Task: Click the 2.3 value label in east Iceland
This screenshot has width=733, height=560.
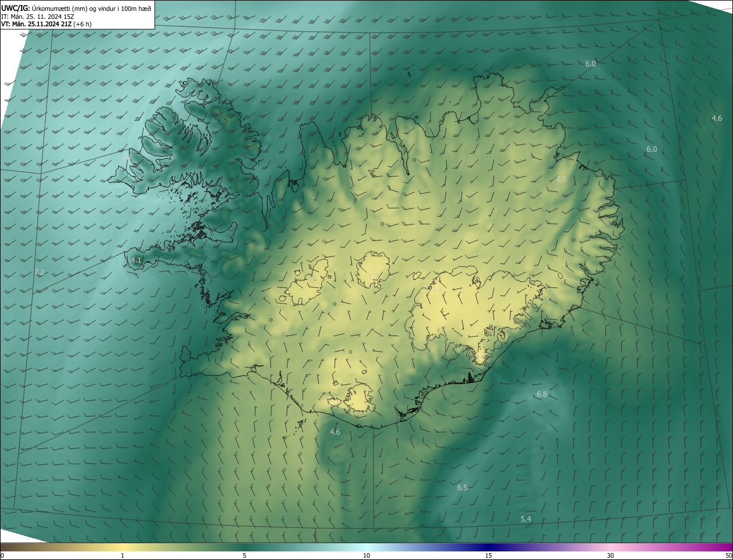Action: 561,179
